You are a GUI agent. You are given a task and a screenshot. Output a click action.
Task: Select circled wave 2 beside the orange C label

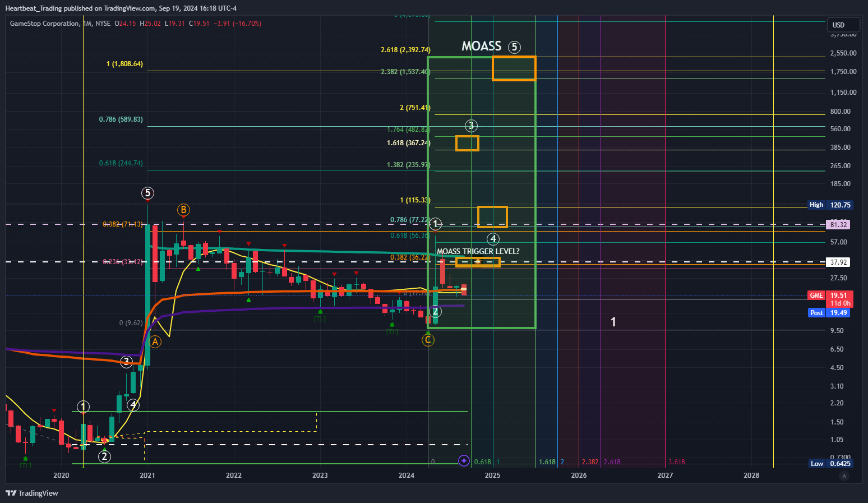pos(435,312)
